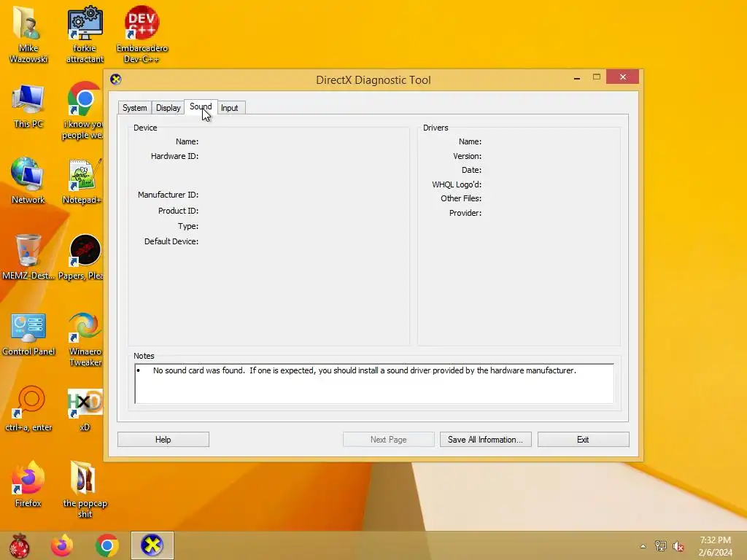Screen dimensions: 747x560
Task: Close the DirectX Diagnostic Tool window
Action: pos(623,77)
